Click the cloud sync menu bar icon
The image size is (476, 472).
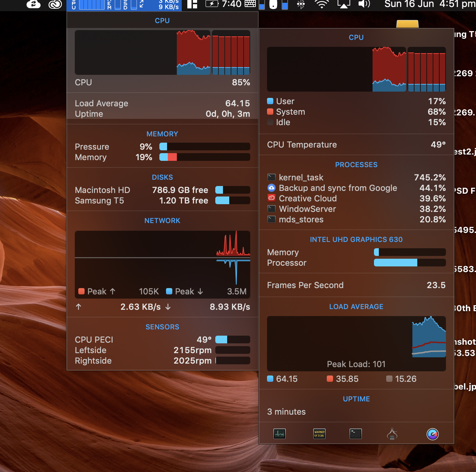coord(34,4)
